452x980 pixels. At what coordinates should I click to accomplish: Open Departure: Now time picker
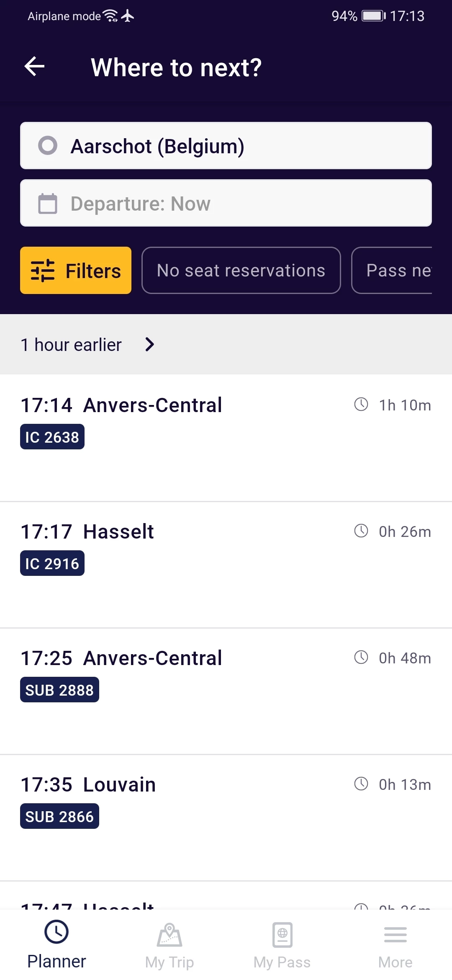(x=226, y=204)
